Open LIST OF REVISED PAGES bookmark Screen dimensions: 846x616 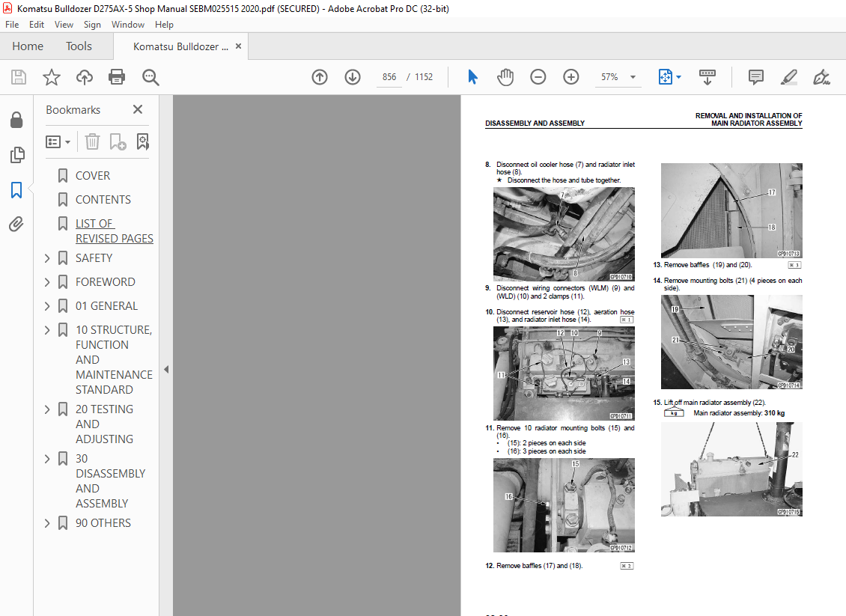pyautogui.click(x=115, y=231)
